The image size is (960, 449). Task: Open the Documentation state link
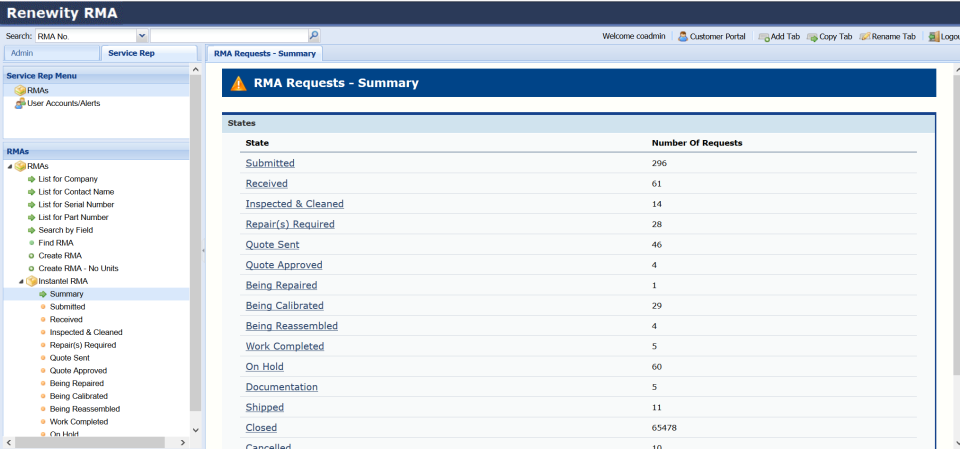point(282,387)
